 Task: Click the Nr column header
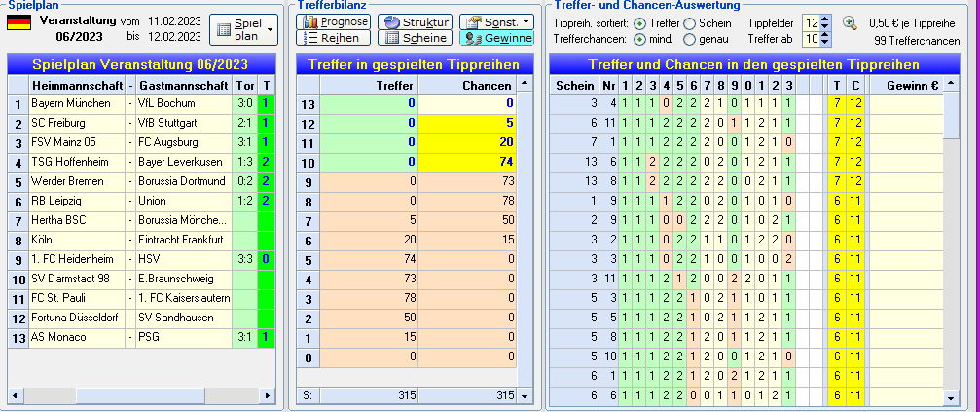click(x=609, y=85)
